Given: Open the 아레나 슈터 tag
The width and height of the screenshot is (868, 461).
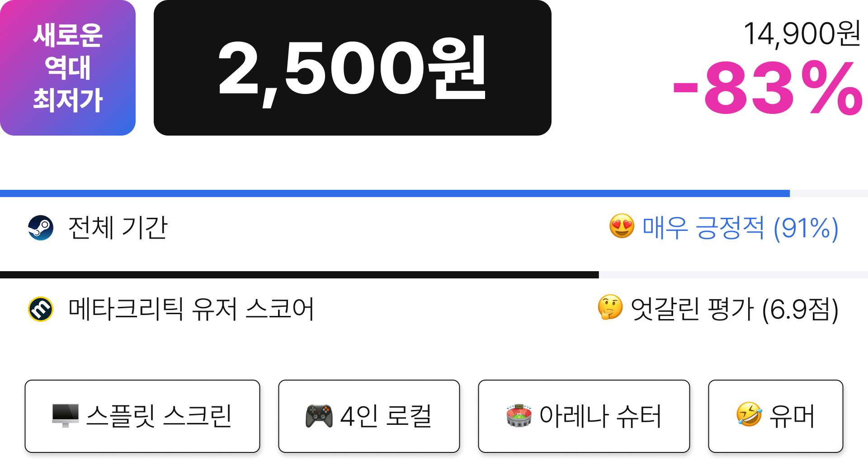Looking at the screenshot, I should point(584,416).
